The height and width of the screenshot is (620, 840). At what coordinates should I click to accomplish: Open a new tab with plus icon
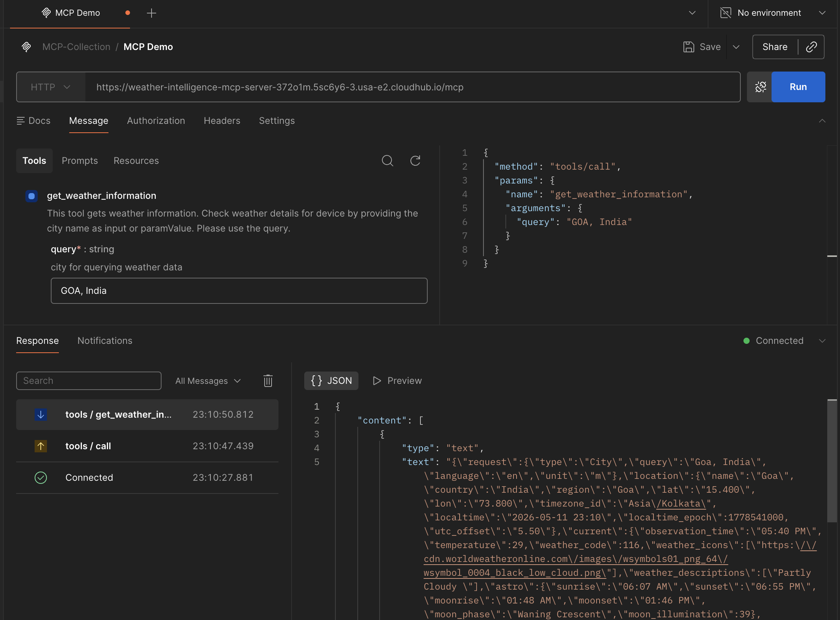pyautogui.click(x=152, y=13)
